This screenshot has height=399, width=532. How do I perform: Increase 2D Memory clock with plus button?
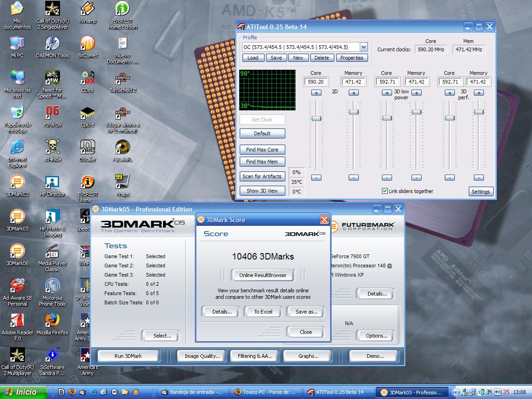click(x=354, y=93)
